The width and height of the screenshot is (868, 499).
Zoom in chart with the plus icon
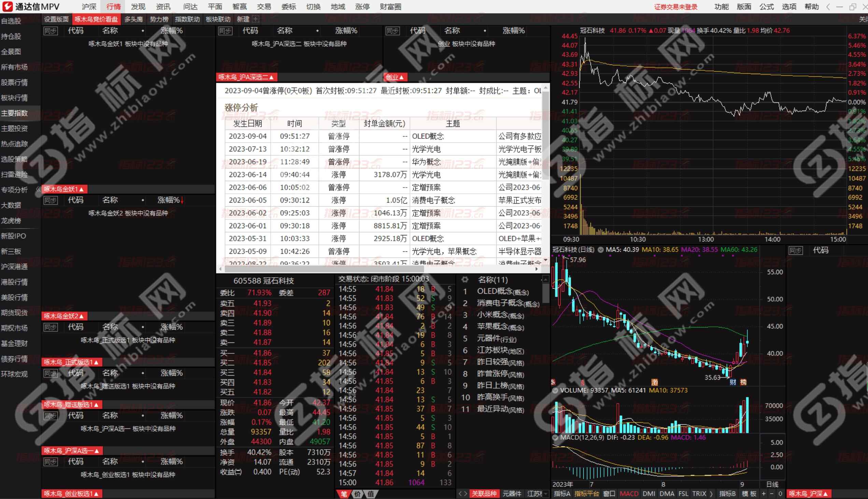(764, 494)
